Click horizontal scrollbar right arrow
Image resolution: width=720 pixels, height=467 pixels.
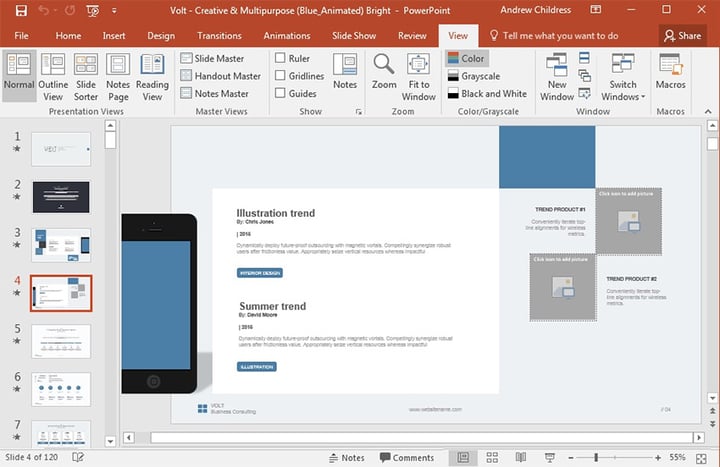coord(699,438)
